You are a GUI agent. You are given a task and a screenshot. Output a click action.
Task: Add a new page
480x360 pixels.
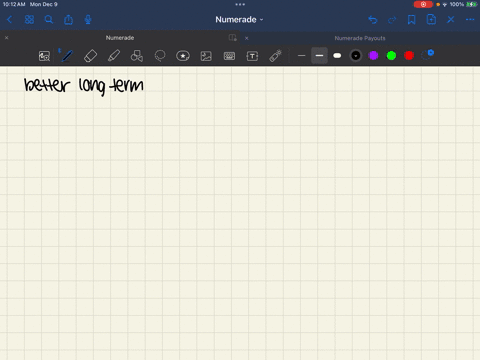click(x=431, y=20)
